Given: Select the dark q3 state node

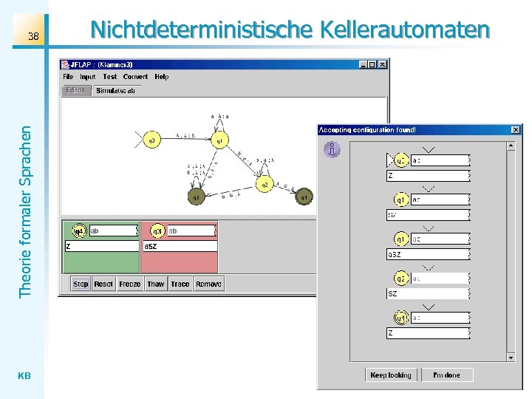Looking at the screenshot, I should point(197,197).
